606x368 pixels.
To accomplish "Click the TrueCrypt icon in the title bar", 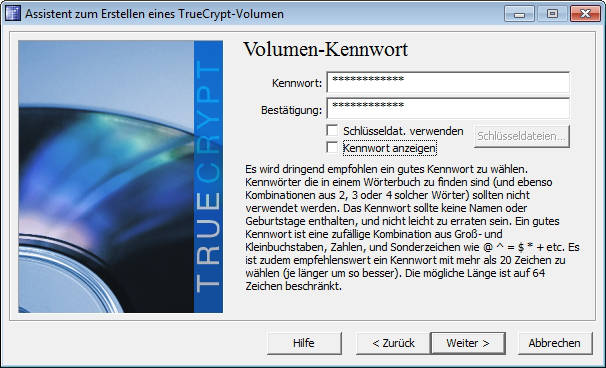I will (x=13, y=14).
